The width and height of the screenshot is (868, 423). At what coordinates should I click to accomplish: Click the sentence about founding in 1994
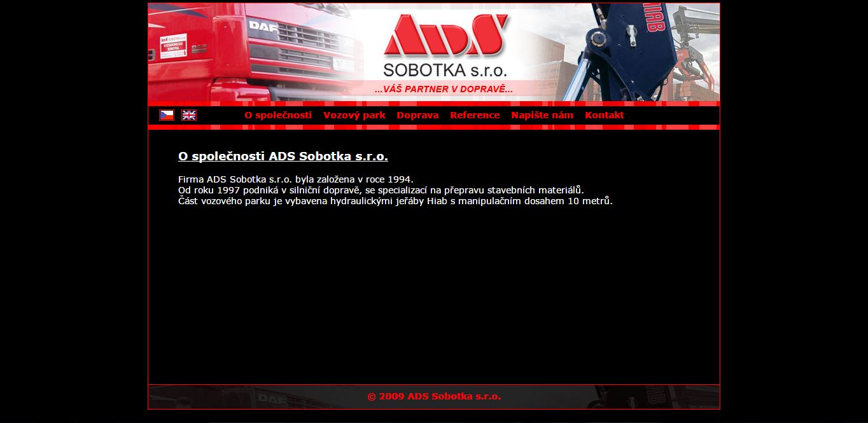(296, 179)
